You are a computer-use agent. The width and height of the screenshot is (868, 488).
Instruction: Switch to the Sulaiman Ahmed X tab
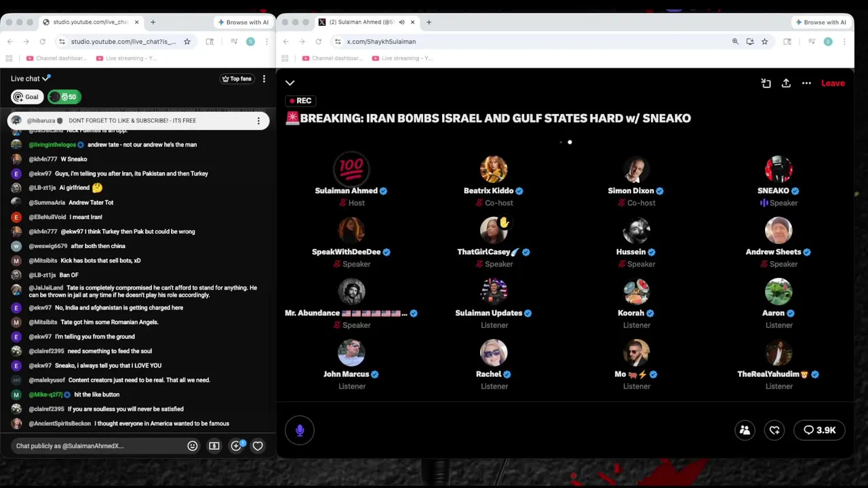click(363, 22)
